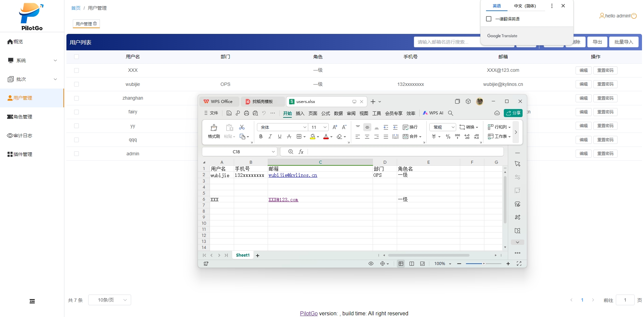Click the PilotGo footer link
Image resolution: width=644 pixels, height=317 pixels.
coord(309,313)
